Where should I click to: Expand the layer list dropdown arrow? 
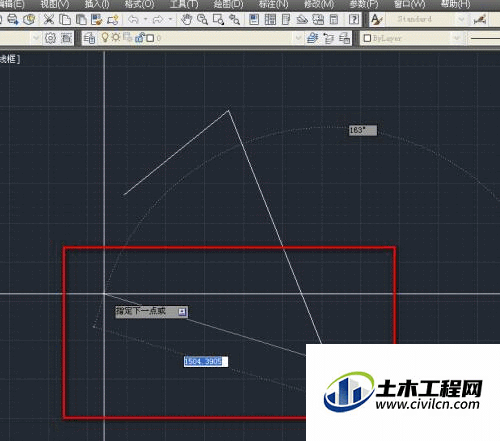298,38
